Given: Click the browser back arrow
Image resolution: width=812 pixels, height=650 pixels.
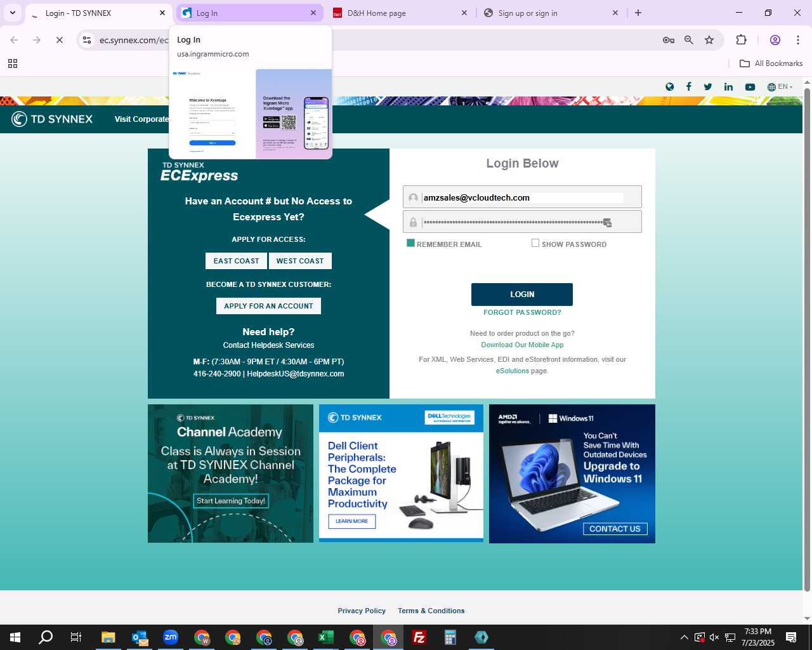Looking at the screenshot, I should (14, 40).
